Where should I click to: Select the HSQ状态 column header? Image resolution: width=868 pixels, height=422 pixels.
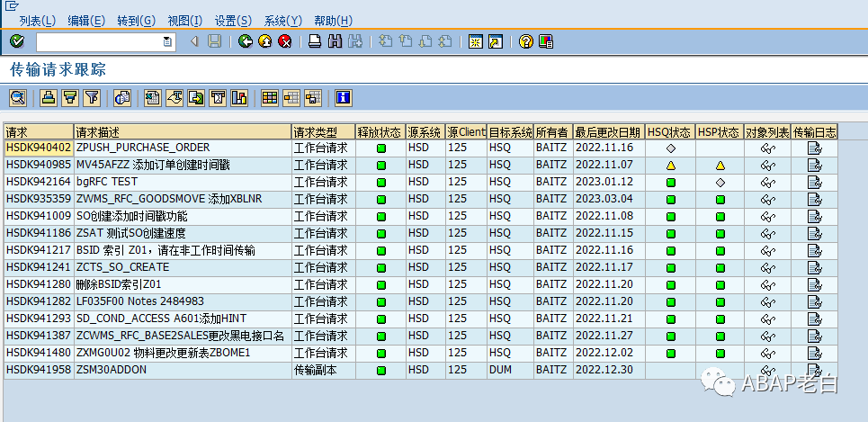670,131
